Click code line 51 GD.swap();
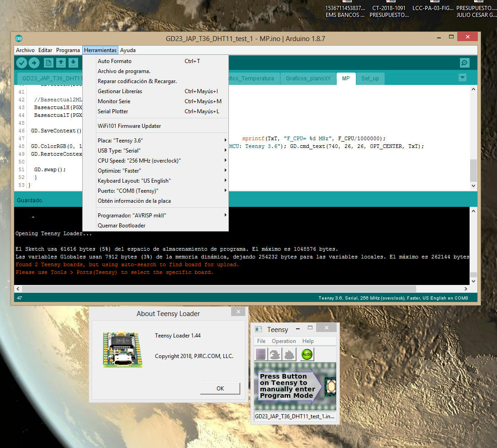Screen dimensions: 497x448 (50, 169)
